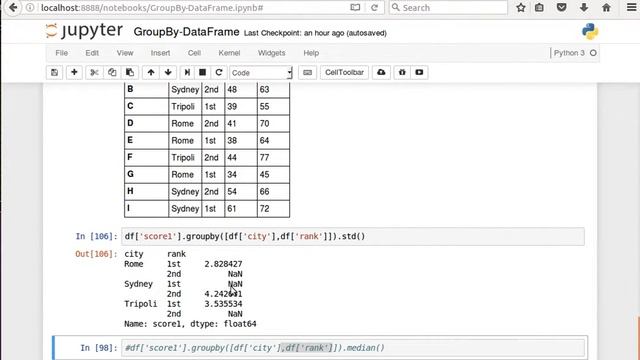Go to browser home page icon
This screenshot has height=360, width=640.
point(606,7)
